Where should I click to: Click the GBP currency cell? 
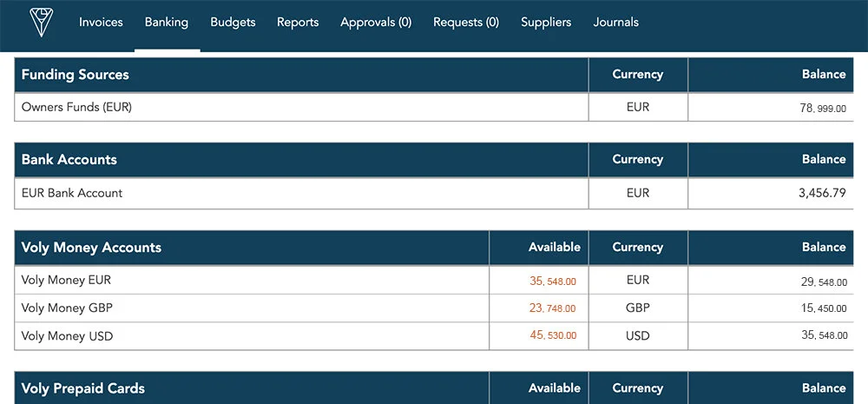638,308
